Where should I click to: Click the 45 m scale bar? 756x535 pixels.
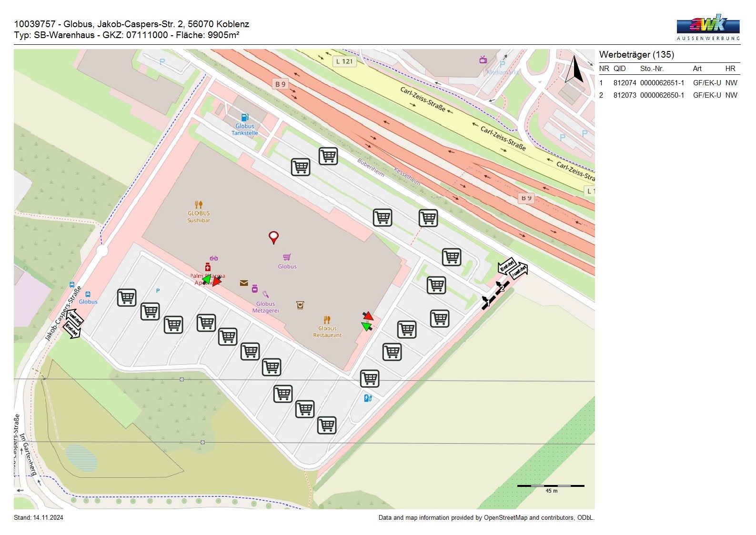pos(551,486)
